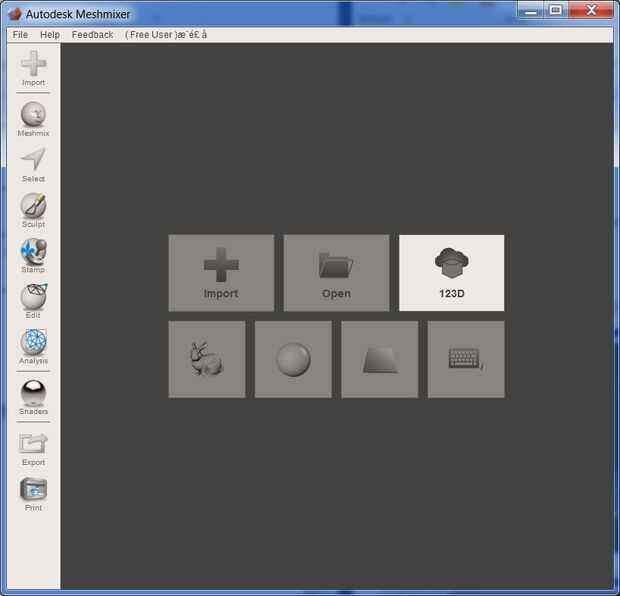Open the Print tool
The image size is (620, 596).
pos(33,494)
